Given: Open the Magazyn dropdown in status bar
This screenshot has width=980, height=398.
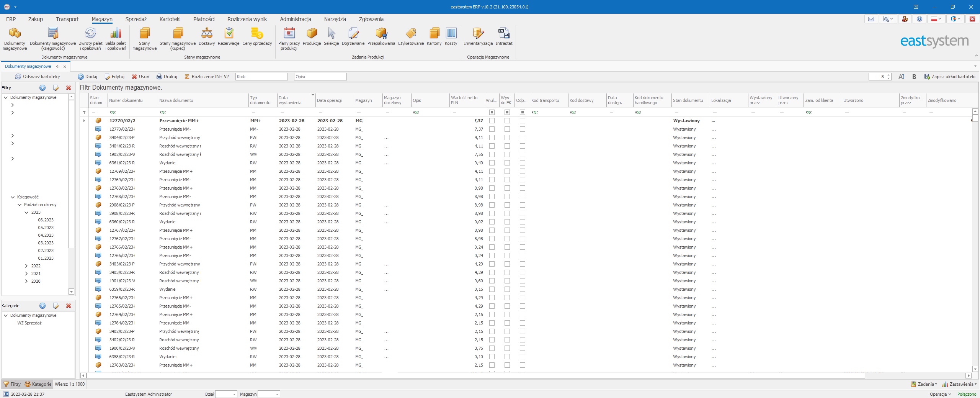Looking at the screenshot, I should click(x=277, y=394).
